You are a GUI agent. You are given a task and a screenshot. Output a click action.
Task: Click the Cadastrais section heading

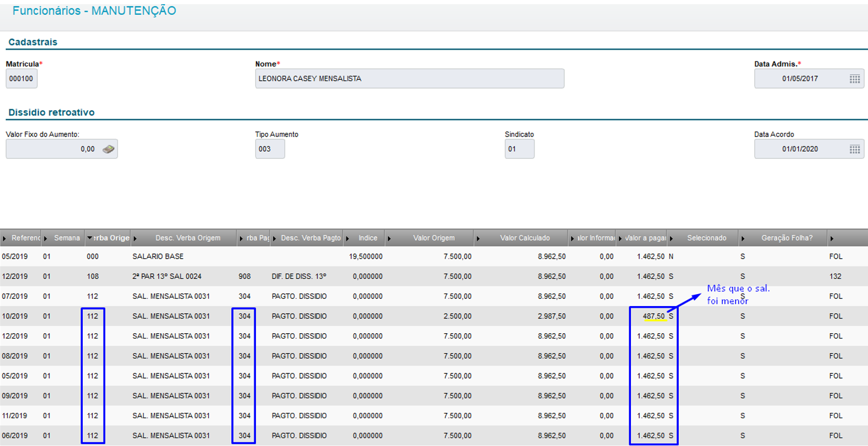coord(33,42)
